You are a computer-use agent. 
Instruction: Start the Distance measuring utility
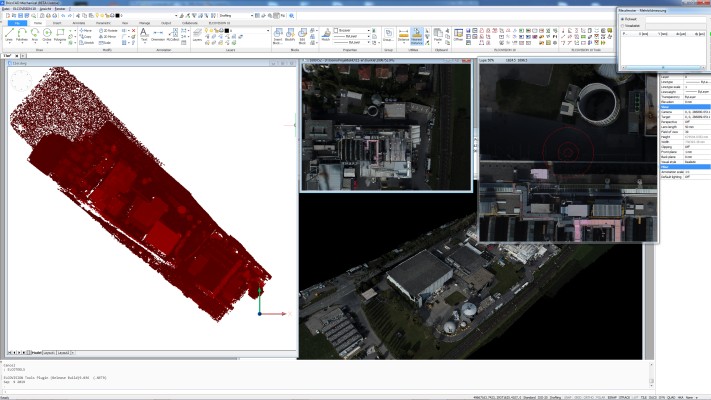pos(403,34)
